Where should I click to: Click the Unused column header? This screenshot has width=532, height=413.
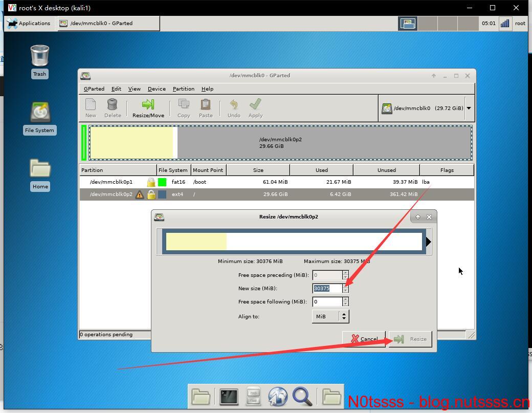tap(386, 170)
